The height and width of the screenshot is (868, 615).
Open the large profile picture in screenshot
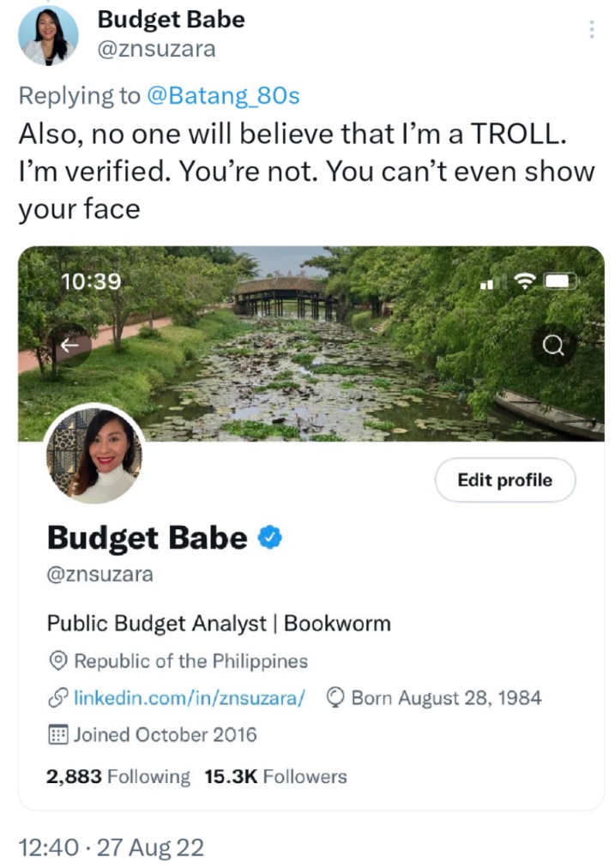[x=94, y=455]
